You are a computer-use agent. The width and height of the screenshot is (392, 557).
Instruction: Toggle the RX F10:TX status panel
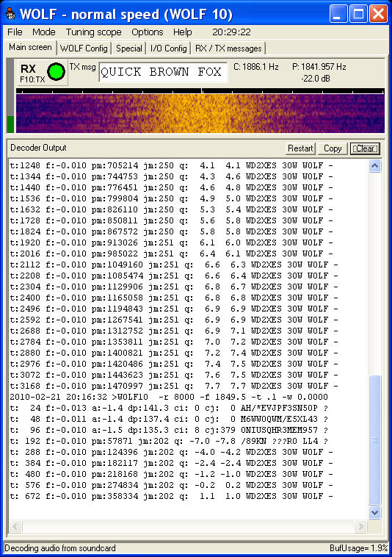(x=42, y=73)
